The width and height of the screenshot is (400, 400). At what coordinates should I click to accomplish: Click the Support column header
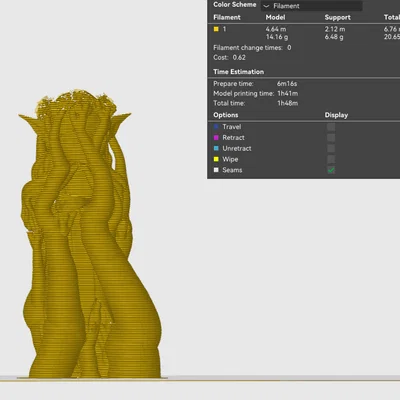tap(337, 17)
